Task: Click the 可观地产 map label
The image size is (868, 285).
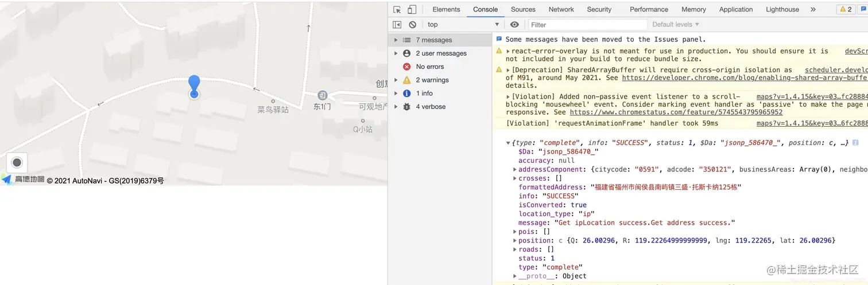Action: point(373,107)
